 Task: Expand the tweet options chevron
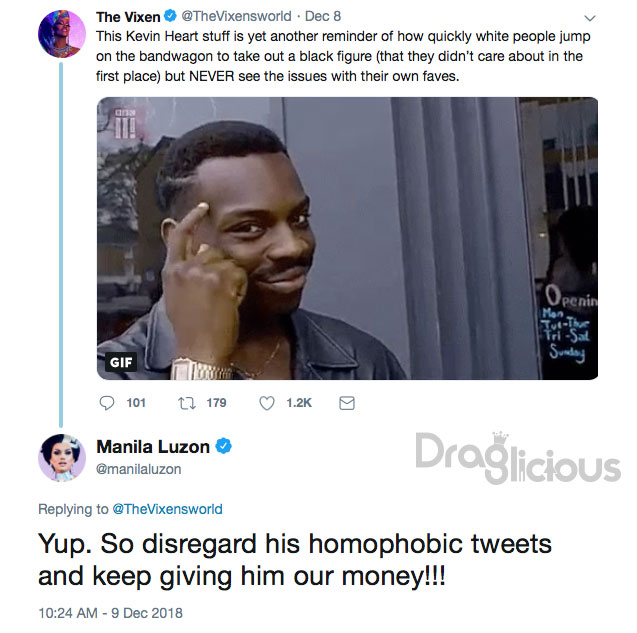(589, 18)
